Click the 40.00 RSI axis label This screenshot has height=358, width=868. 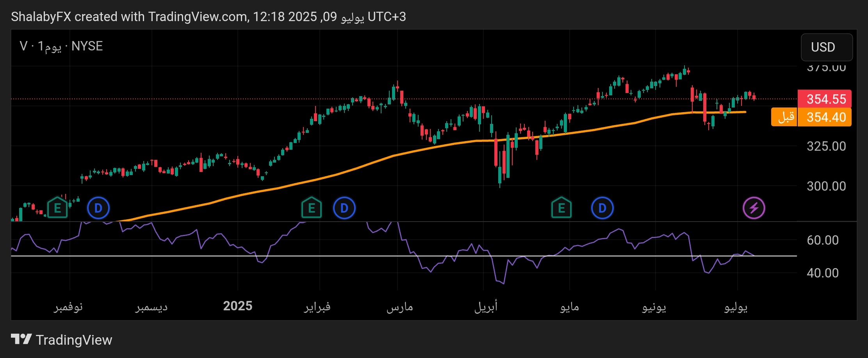[823, 273]
